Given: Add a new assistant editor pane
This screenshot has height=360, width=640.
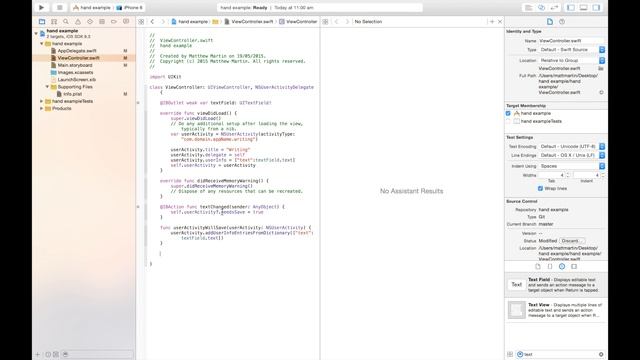Looking at the screenshot, I should point(492,22).
